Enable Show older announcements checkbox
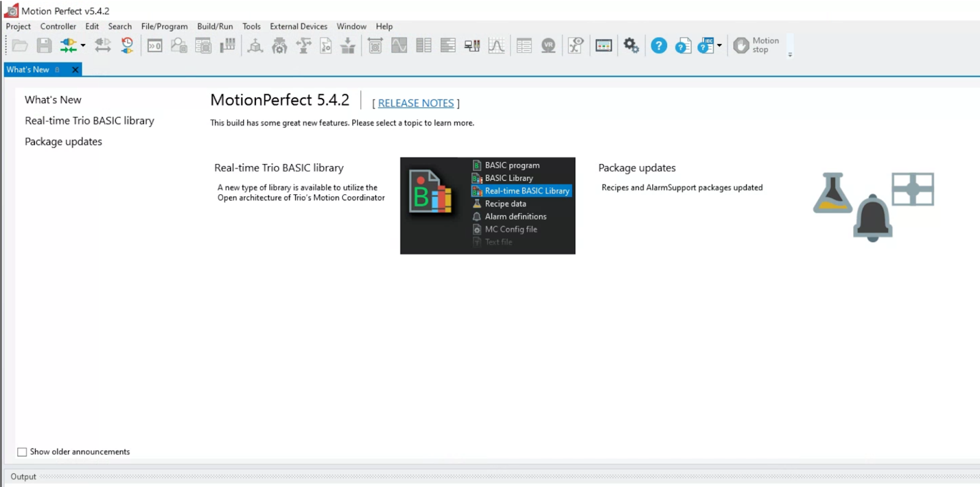Screen dimensions: 980x487 tap(22, 452)
